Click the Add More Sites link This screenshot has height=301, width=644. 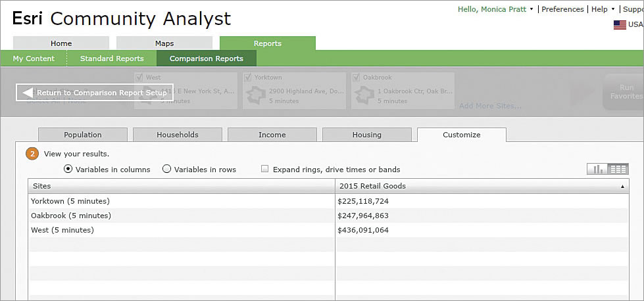click(490, 106)
